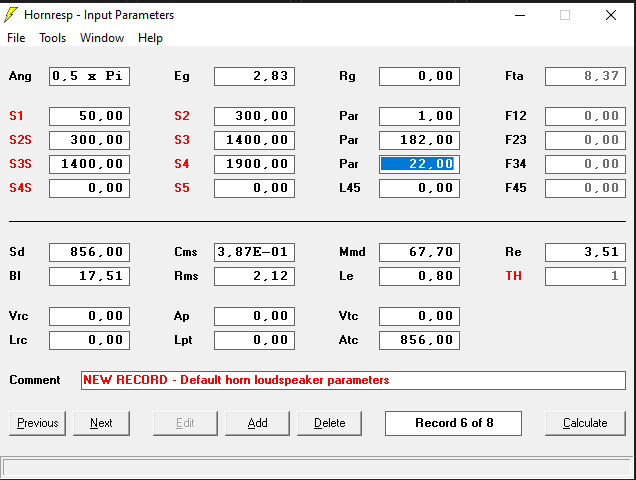Click the red S5 label
Screen dimensions: 636x480
[x=182, y=188]
